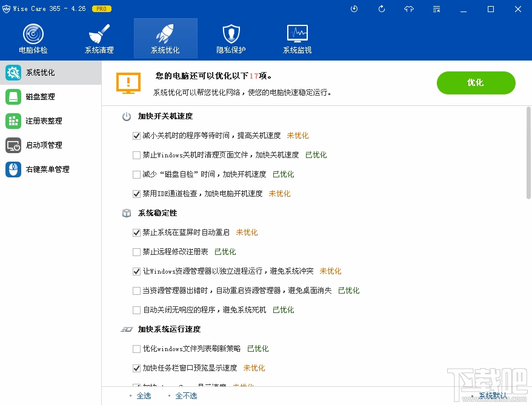Uncheck 禁止系统在蓝屏时自动重启 option
Screen dimensions: 532x405
(136, 233)
